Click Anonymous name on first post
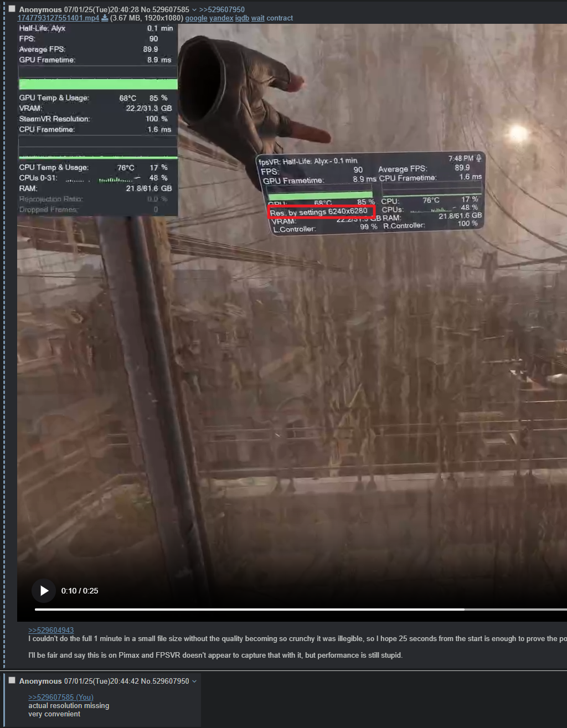Viewport: 567px width, 728px height. [x=40, y=10]
